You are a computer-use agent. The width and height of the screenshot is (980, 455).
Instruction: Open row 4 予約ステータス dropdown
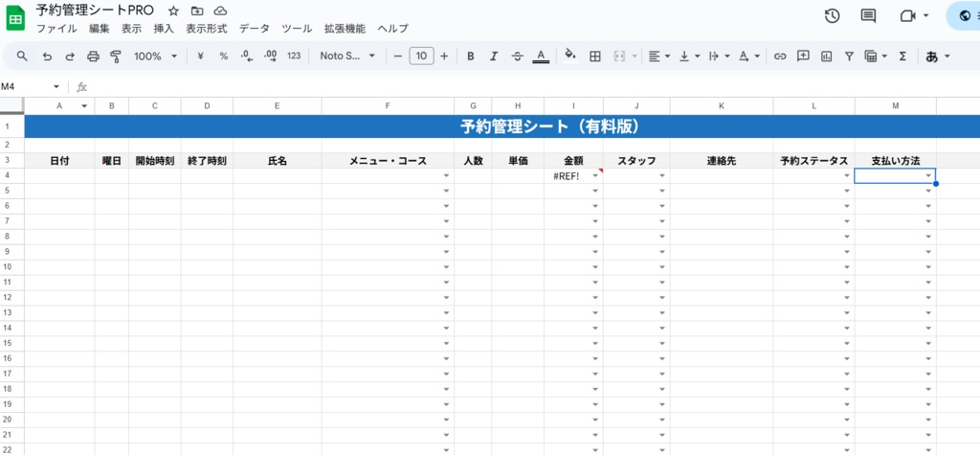(847, 176)
